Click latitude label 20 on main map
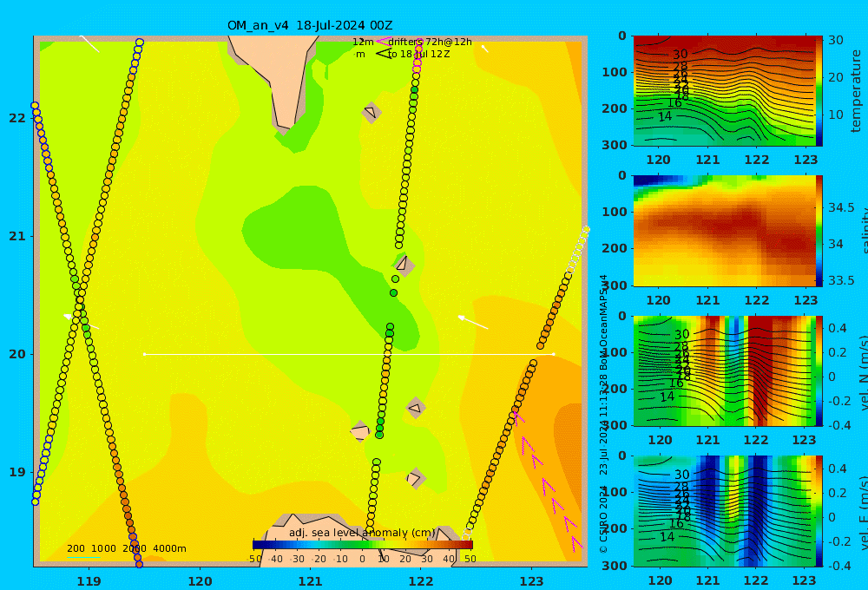The height and width of the screenshot is (590, 868). pos(17,354)
